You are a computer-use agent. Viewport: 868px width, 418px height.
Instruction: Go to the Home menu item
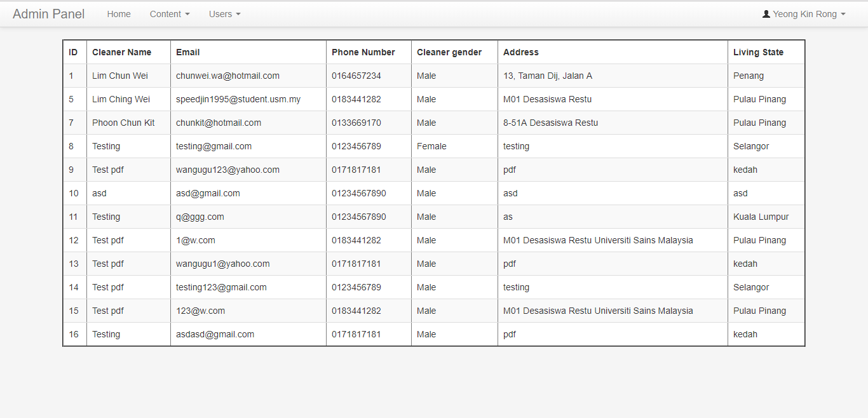119,14
